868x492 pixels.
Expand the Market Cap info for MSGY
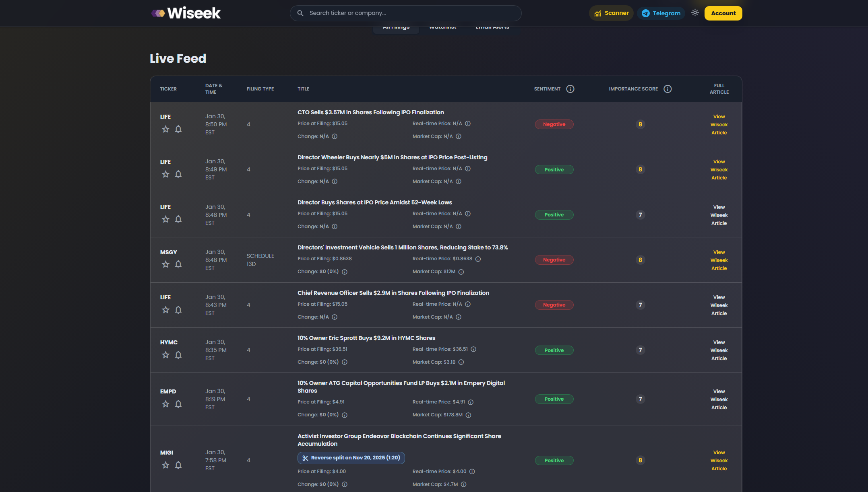coord(461,272)
